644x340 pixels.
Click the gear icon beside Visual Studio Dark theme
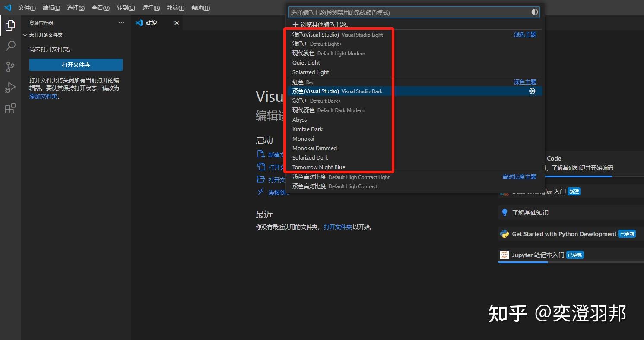click(x=532, y=91)
